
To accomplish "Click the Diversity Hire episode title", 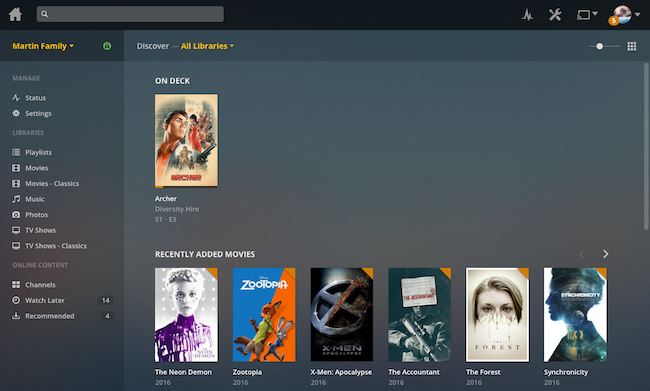I will tap(177, 209).
